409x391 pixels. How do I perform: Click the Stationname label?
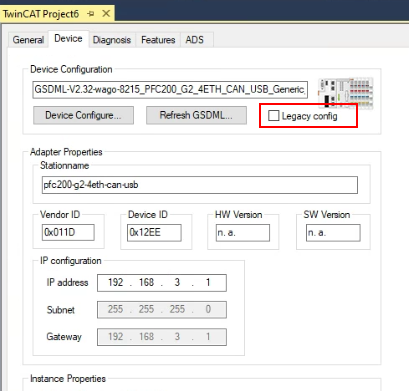65,166
